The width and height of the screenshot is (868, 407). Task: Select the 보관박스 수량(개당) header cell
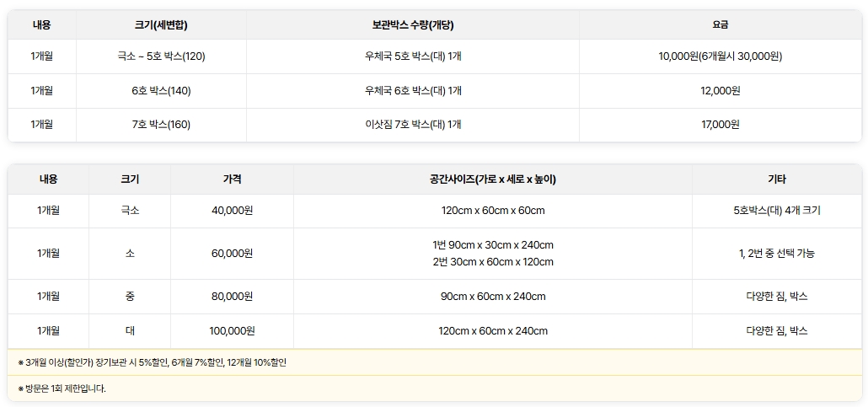413,24
